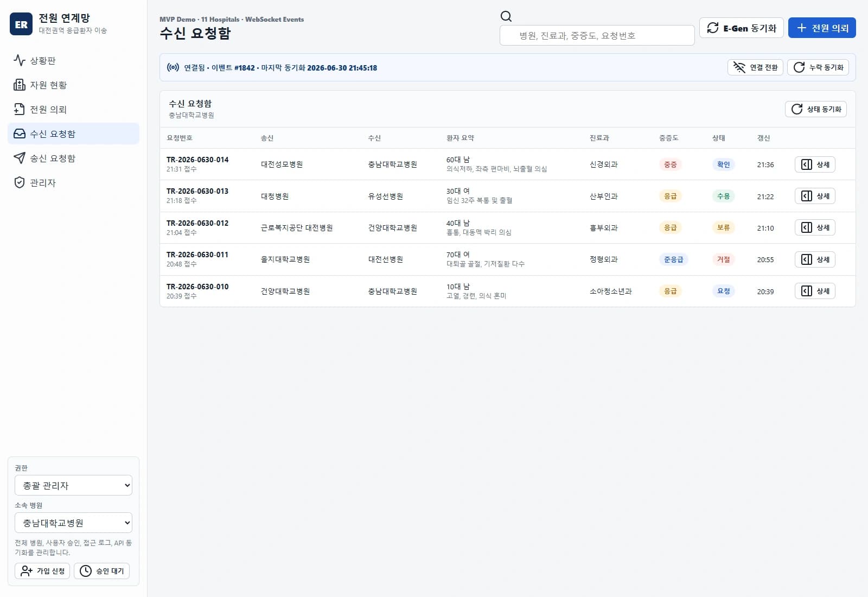Click the 요청 status badge

point(724,291)
